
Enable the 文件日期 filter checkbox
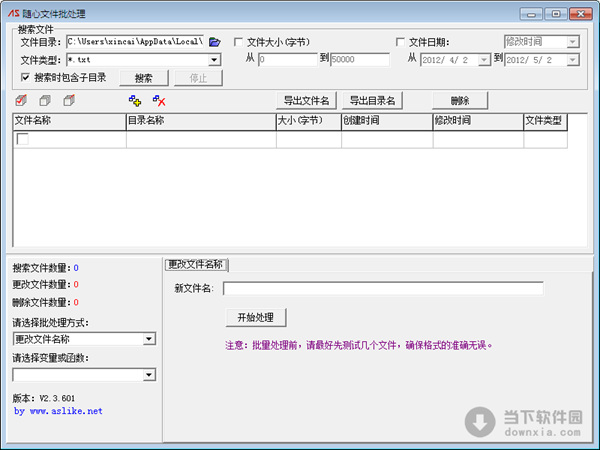(x=401, y=43)
